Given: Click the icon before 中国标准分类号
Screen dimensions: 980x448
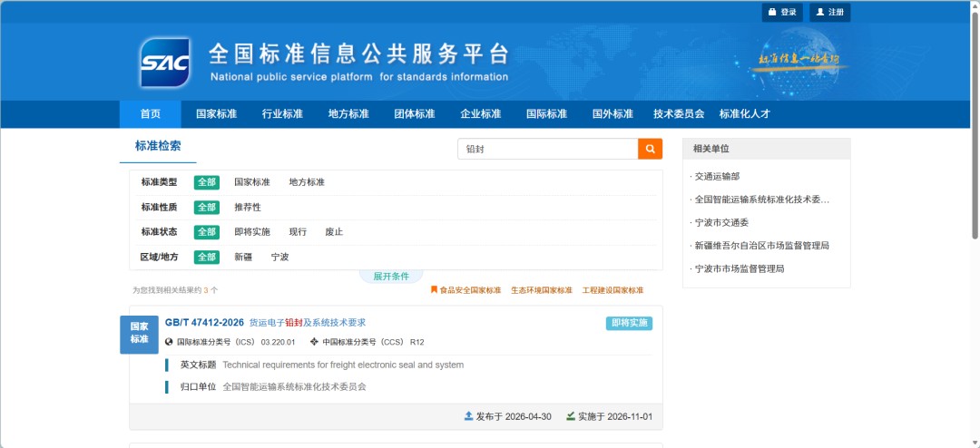Looking at the screenshot, I should [x=314, y=342].
